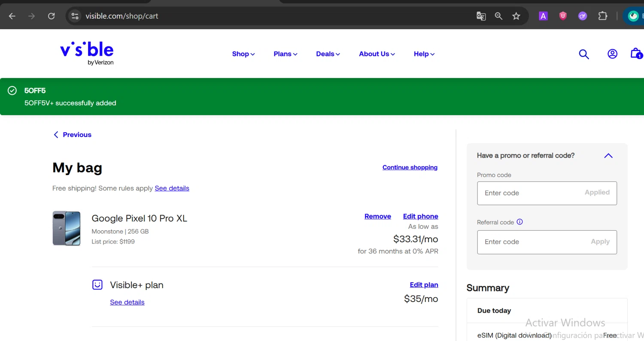
Task: Open browser extensions puzzle icon
Action: click(603, 16)
